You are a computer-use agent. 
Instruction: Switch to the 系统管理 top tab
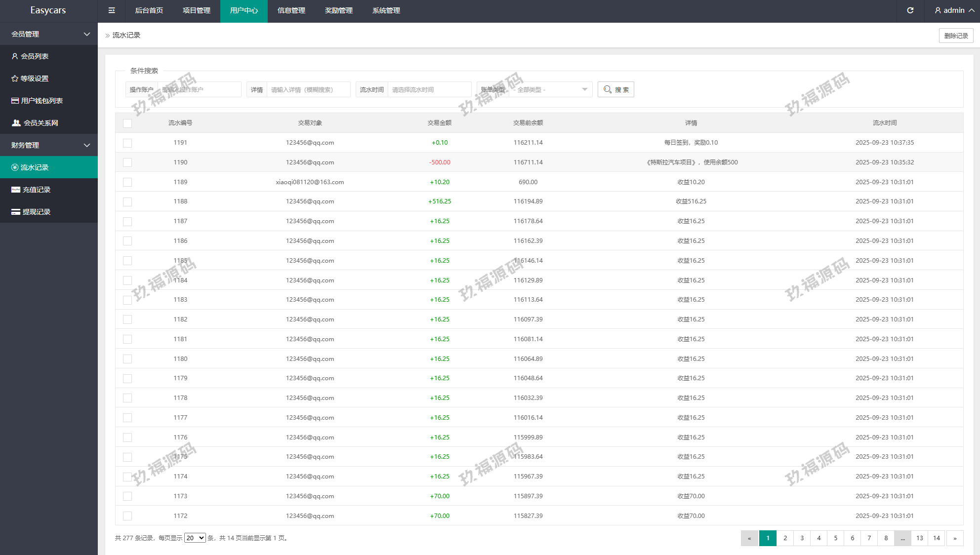click(386, 10)
